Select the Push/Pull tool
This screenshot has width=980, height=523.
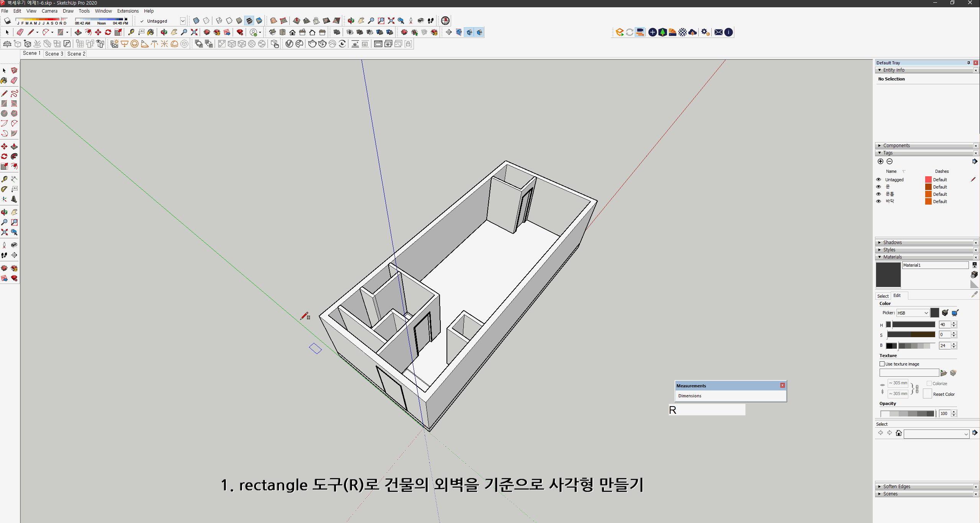[14, 146]
